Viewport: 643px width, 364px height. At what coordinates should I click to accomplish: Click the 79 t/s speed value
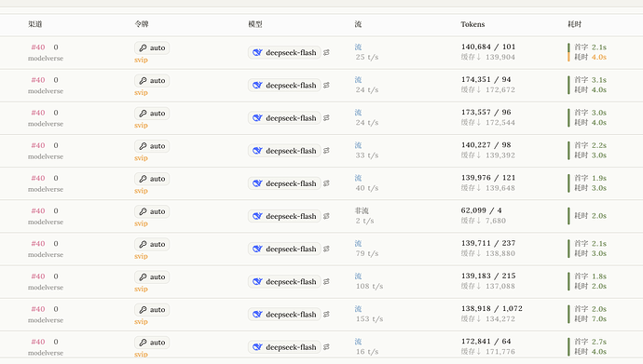coord(367,253)
